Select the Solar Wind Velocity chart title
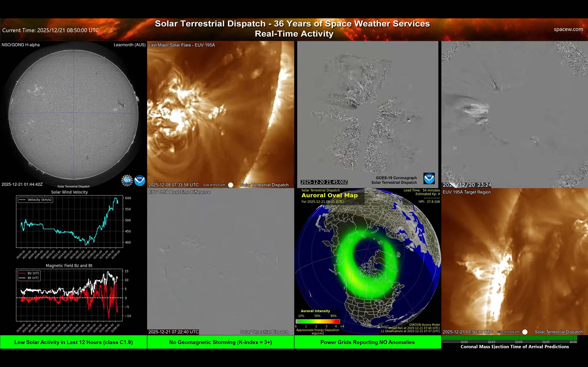 pos(69,192)
